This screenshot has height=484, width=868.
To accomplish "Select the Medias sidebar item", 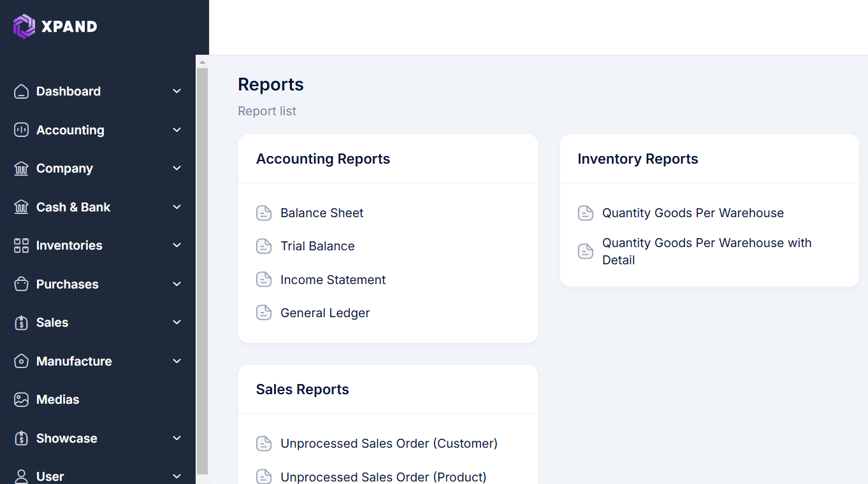I will tap(57, 400).
